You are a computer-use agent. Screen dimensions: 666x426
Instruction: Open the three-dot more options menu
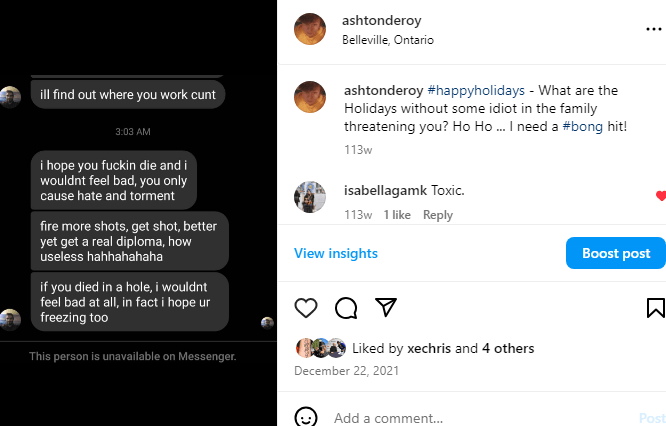point(654,30)
